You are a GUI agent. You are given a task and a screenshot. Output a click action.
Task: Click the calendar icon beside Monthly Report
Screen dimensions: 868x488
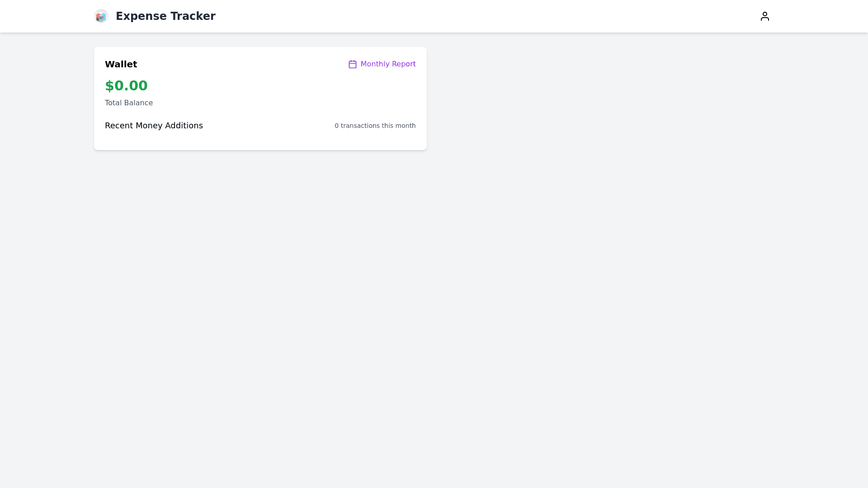pos(353,64)
